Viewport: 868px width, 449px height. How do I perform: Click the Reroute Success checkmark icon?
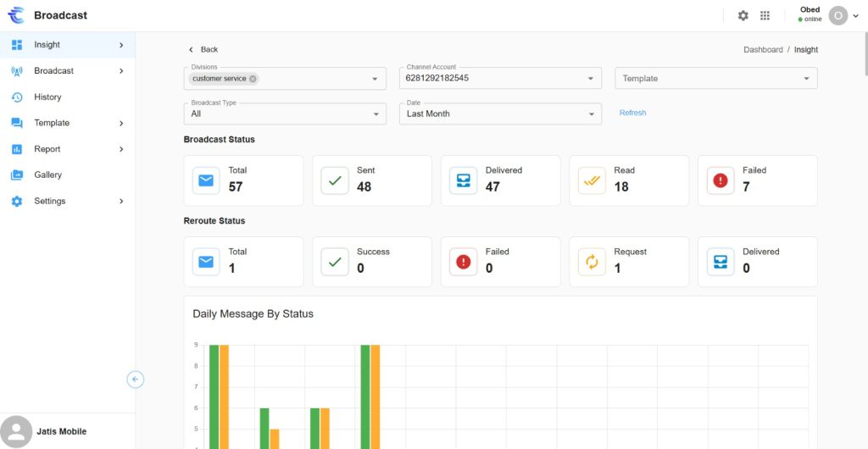pos(334,262)
